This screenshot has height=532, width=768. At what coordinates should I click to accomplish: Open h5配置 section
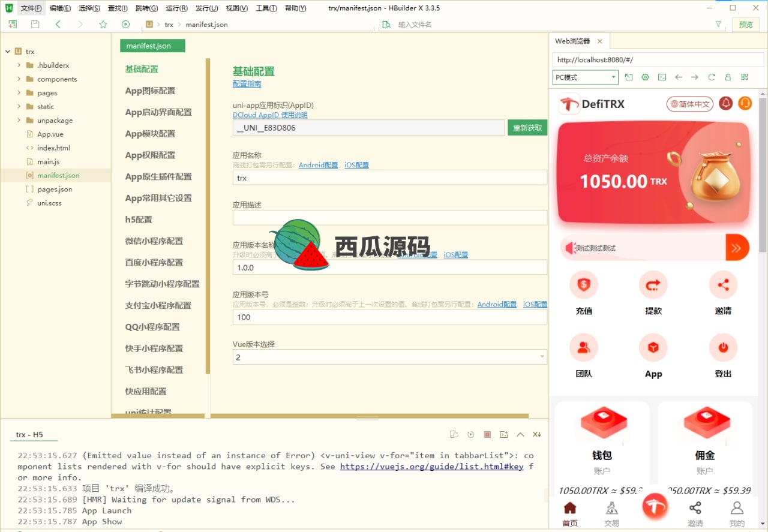[x=139, y=220]
